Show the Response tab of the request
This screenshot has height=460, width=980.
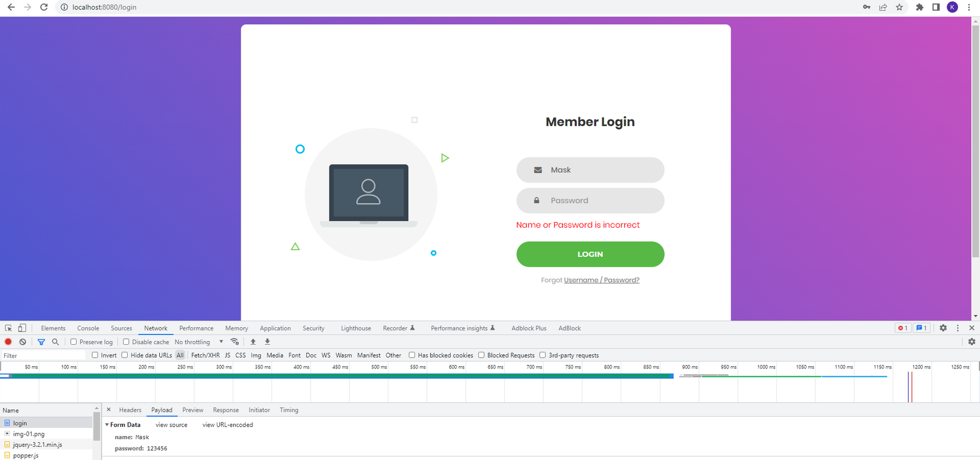coord(226,410)
